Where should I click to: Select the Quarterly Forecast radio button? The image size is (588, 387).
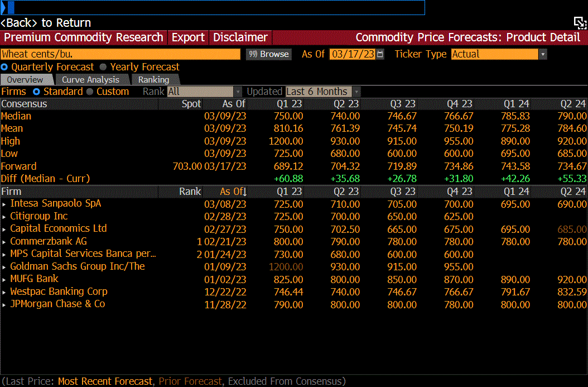pyautogui.click(x=4, y=67)
